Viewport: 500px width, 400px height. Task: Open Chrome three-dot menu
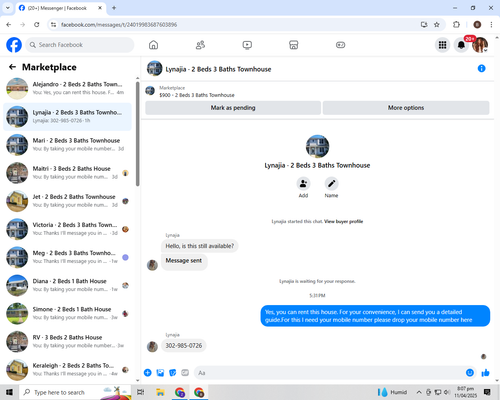tap(491, 25)
